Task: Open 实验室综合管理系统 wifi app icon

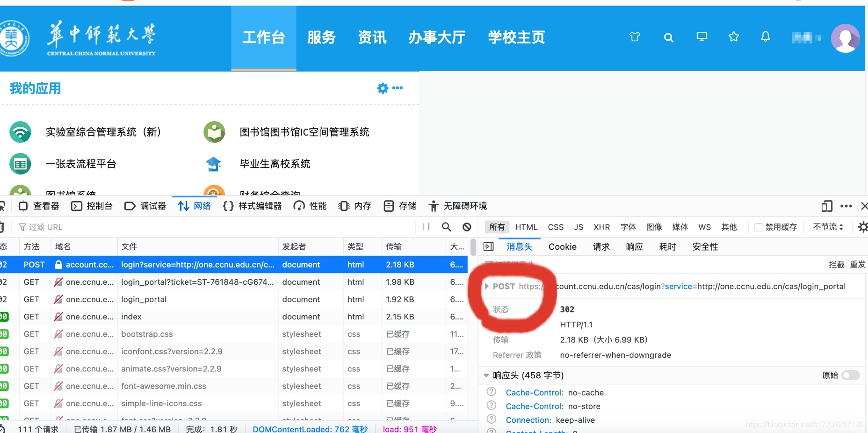Action: tap(20, 132)
